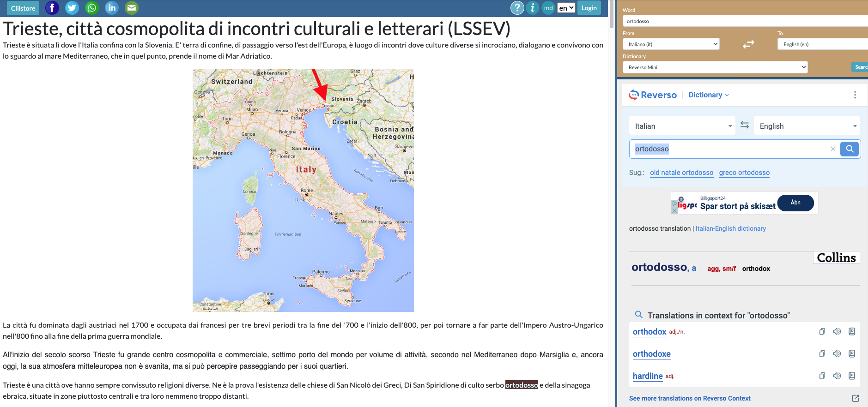The height and width of the screenshot is (407, 868).
Task: Click highlighted word 'ortodosso' in text
Action: [522, 385]
